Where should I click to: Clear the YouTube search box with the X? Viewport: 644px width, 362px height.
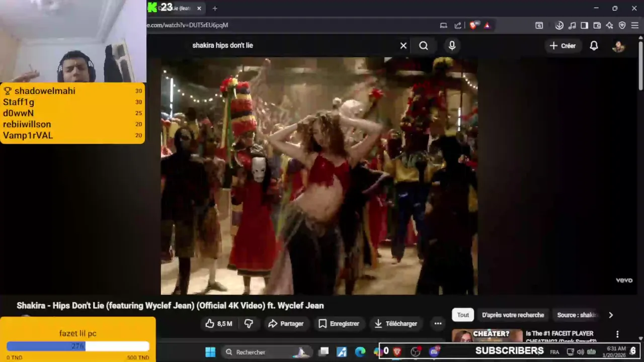click(x=403, y=46)
